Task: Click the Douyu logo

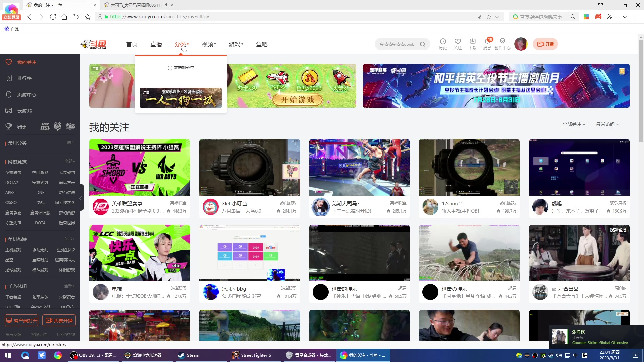Action: [94, 44]
